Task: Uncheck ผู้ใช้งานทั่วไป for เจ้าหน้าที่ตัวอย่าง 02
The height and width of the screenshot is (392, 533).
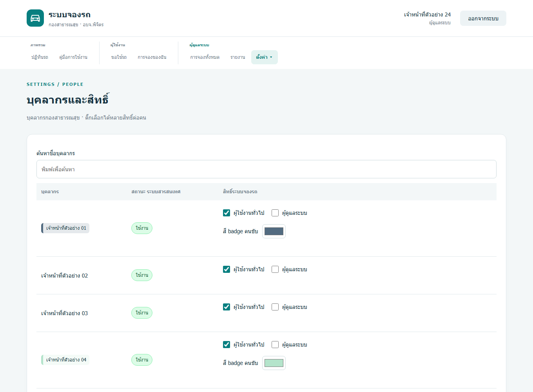Action: click(227, 269)
